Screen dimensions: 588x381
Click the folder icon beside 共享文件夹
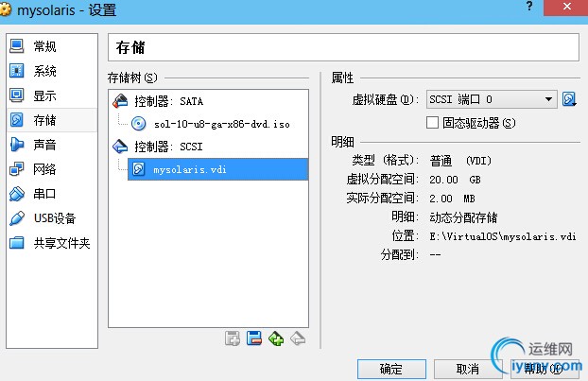[x=17, y=243]
